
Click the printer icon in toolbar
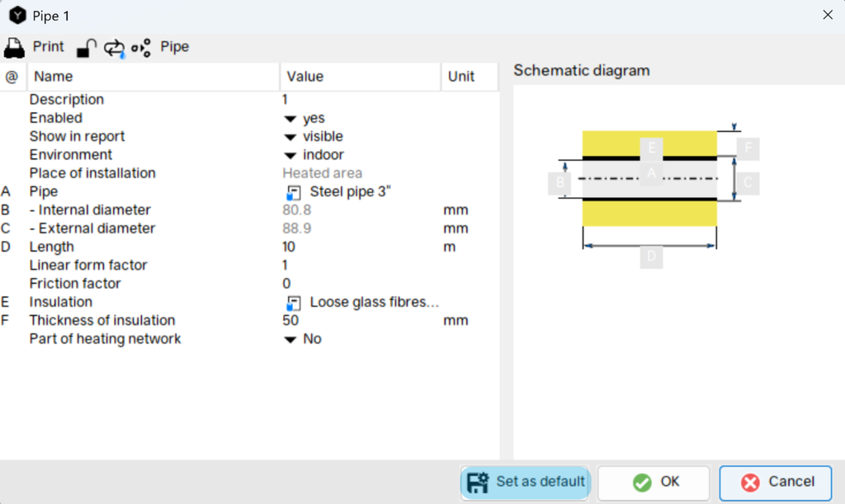click(14, 48)
